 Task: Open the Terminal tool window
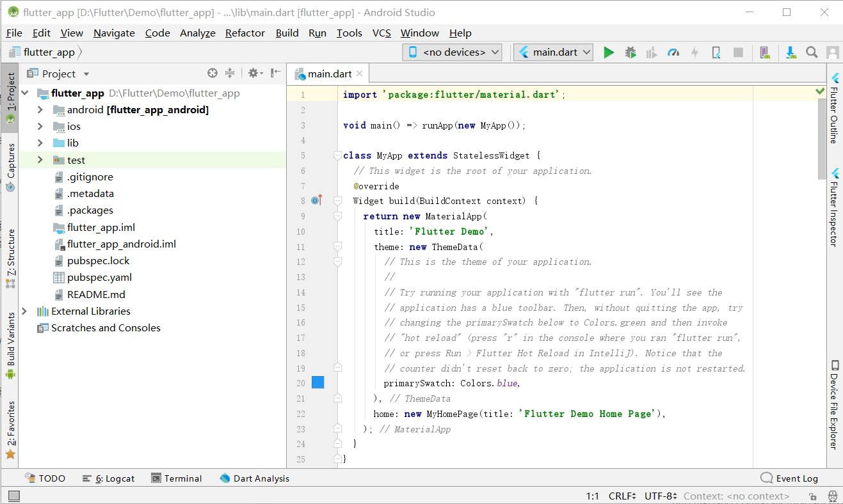coord(177,478)
